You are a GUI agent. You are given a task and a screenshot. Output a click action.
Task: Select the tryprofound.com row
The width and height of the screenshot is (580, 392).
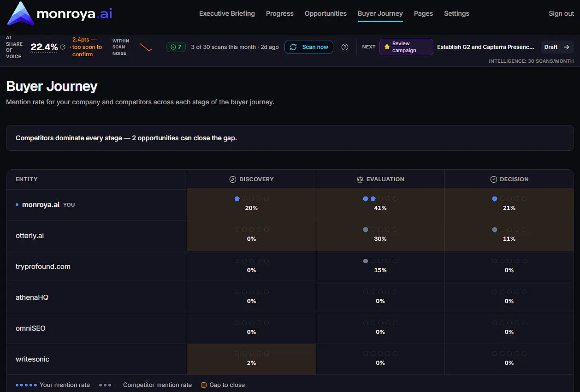coord(290,267)
